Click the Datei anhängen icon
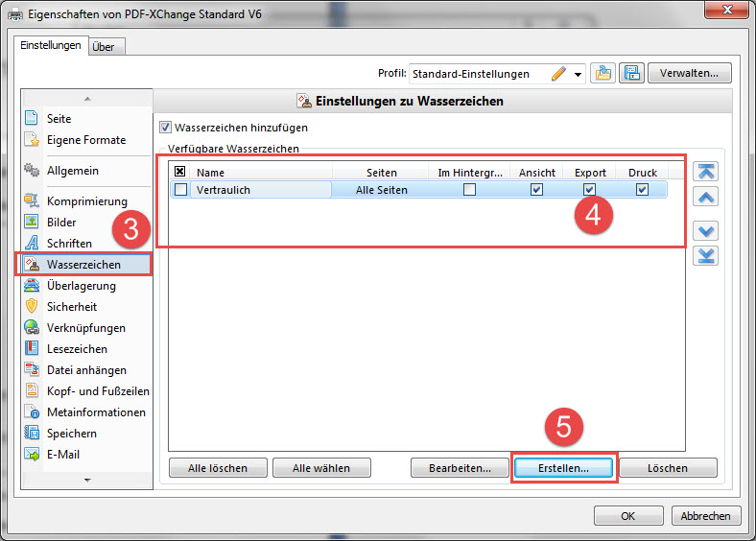The image size is (756, 541). click(x=32, y=370)
